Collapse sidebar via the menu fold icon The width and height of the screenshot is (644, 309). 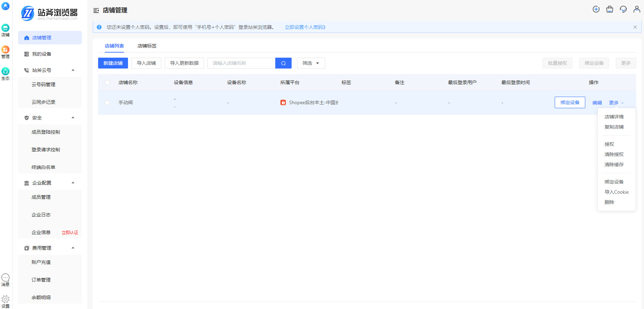(96, 11)
